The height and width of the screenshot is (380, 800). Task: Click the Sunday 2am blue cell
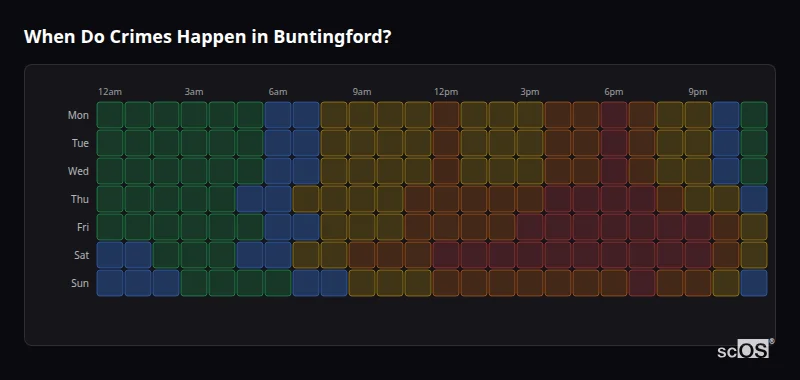[166, 283]
